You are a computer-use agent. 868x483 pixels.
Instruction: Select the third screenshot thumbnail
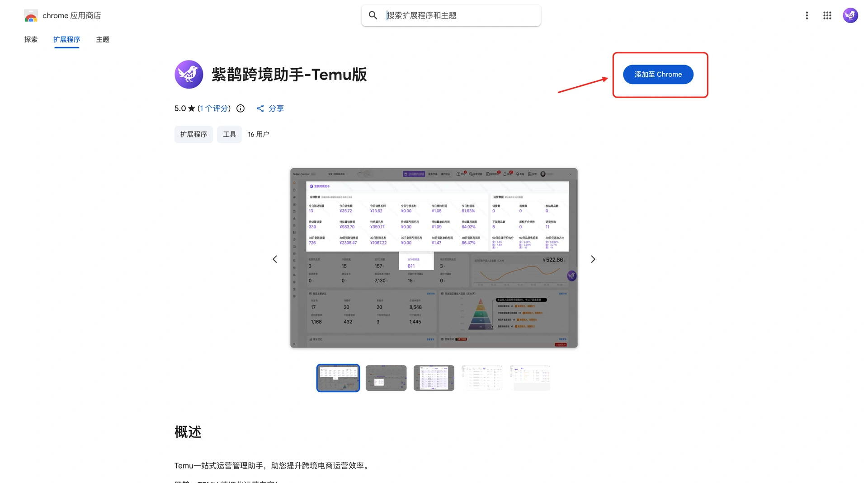[x=434, y=378]
